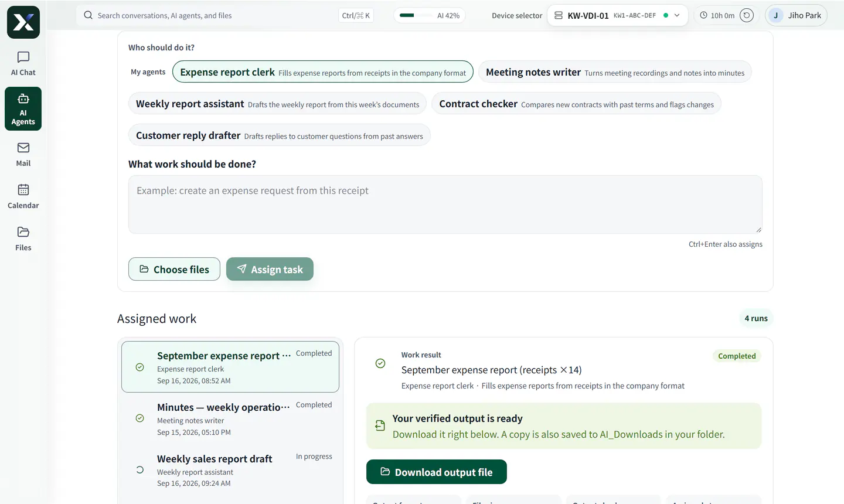844x504 pixels.
Task: Open the Weekly sales report draft run
Action: [230, 470]
